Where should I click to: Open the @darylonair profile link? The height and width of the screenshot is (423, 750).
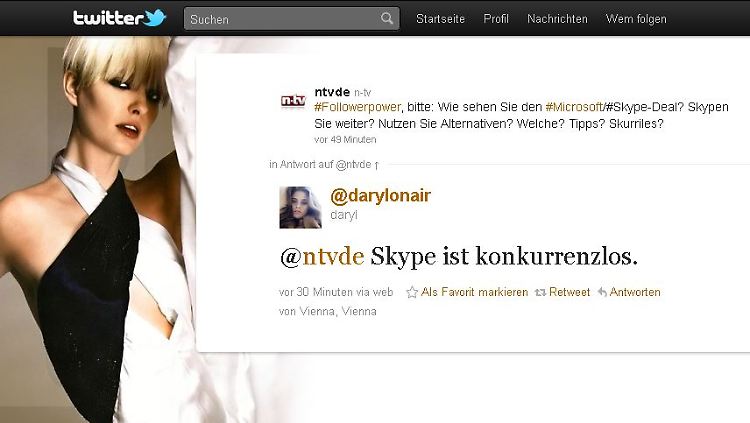point(380,195)
